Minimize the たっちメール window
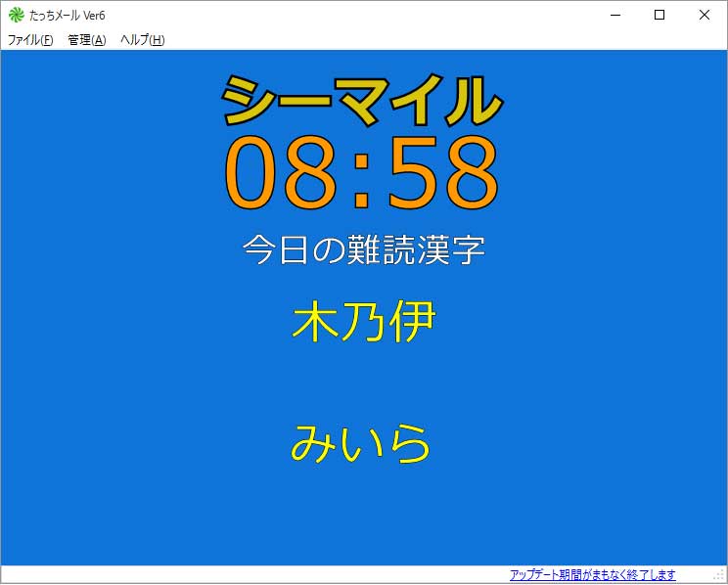The height and width of the screenshot is (585, 728). point(615,15)
